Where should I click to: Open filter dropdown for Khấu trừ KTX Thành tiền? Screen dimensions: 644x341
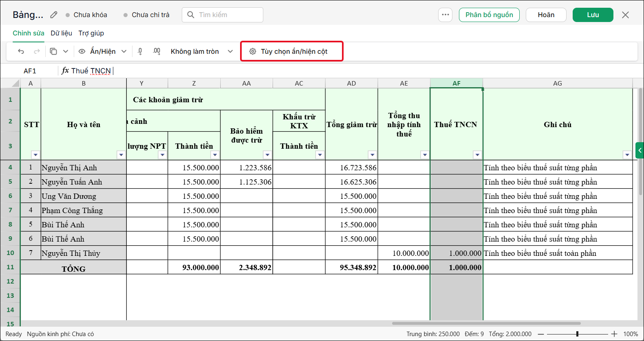[x=320, y=155]
